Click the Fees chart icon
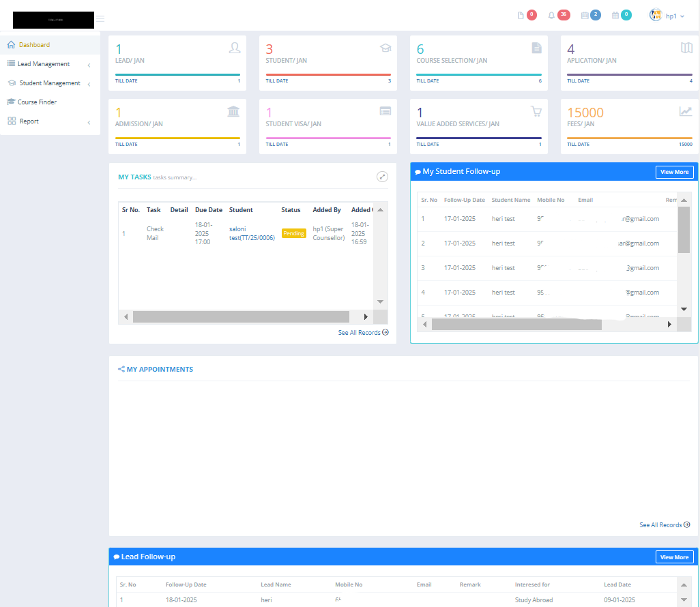The width and height of the screenshot is (700, 607). tap(685, 111)
